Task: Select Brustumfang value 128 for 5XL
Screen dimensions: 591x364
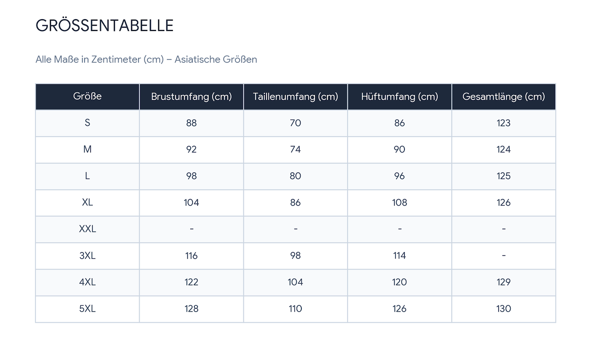Action: coord(191,309)
